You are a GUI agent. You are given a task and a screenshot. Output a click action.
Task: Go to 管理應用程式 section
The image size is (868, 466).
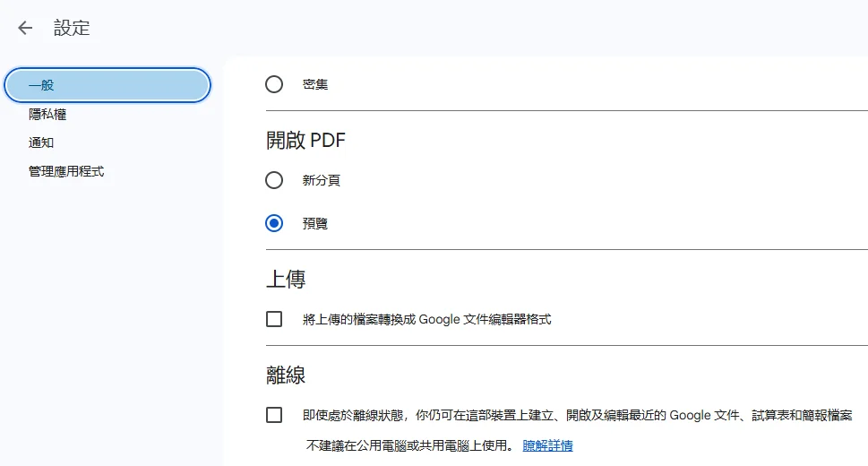[x=66, y=171]
